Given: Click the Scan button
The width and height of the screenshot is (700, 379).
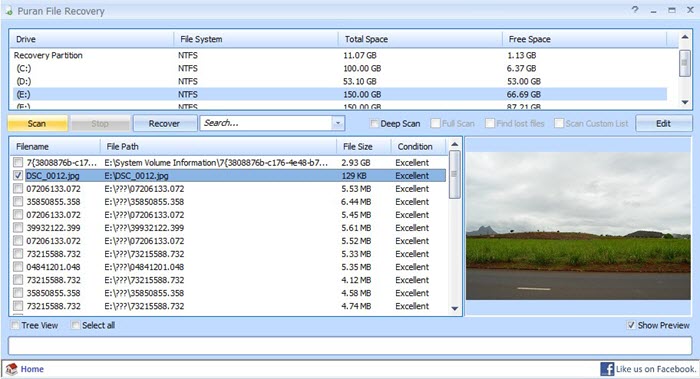Looking at the screenshot, I should pyautogui.click(x=37, y=124).
